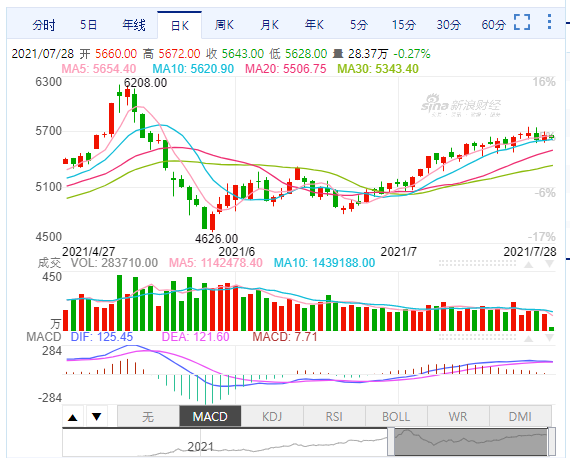Screen dimensions: 570x458
Task: Click the MA5: 5654.40 legend label
Action: tap(99, 69)
